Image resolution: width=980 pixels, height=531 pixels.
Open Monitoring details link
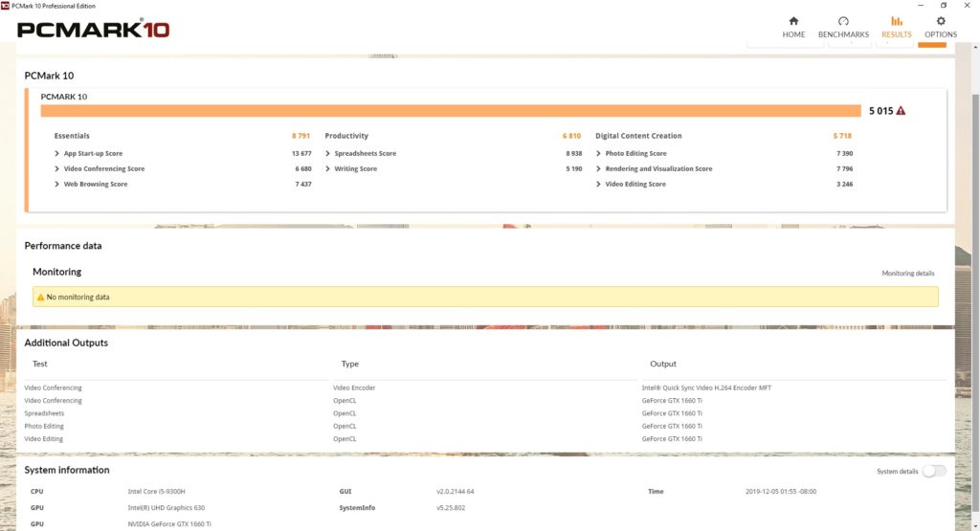click(908, 273)
